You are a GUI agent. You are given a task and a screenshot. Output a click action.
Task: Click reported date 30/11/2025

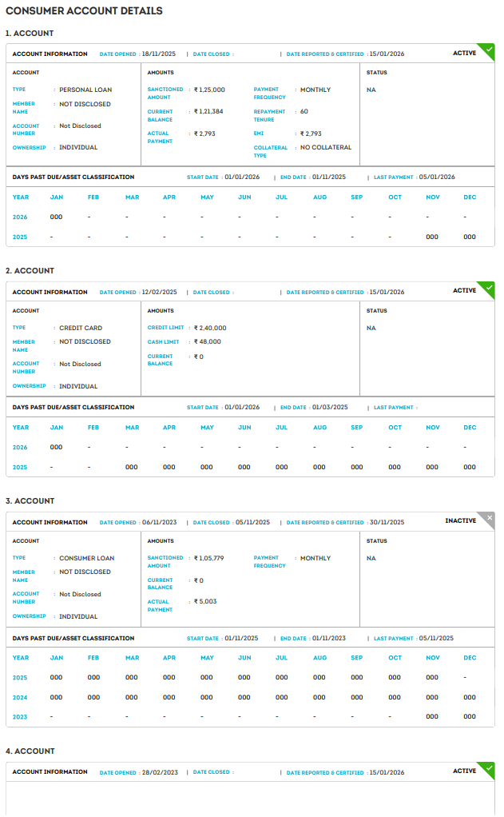[x=387, y=522]
